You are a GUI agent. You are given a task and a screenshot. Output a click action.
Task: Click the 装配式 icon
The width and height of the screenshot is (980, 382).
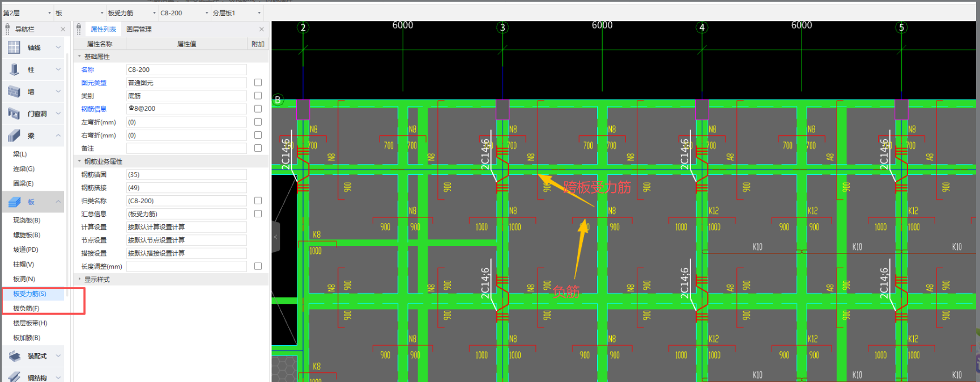click(14, 356)
